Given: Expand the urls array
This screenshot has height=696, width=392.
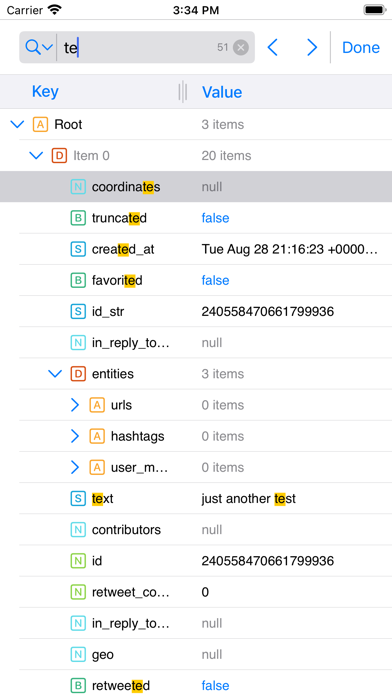Looking at the screenshot, I should [75, 405].
